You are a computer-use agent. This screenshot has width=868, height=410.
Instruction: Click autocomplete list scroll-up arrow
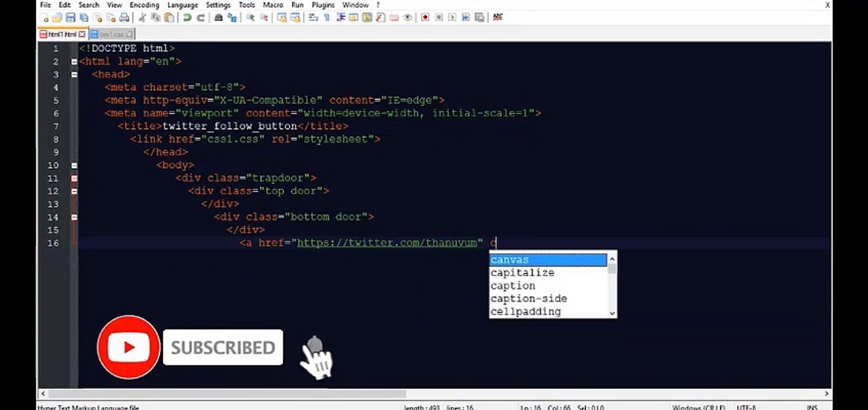coord(612,259)
